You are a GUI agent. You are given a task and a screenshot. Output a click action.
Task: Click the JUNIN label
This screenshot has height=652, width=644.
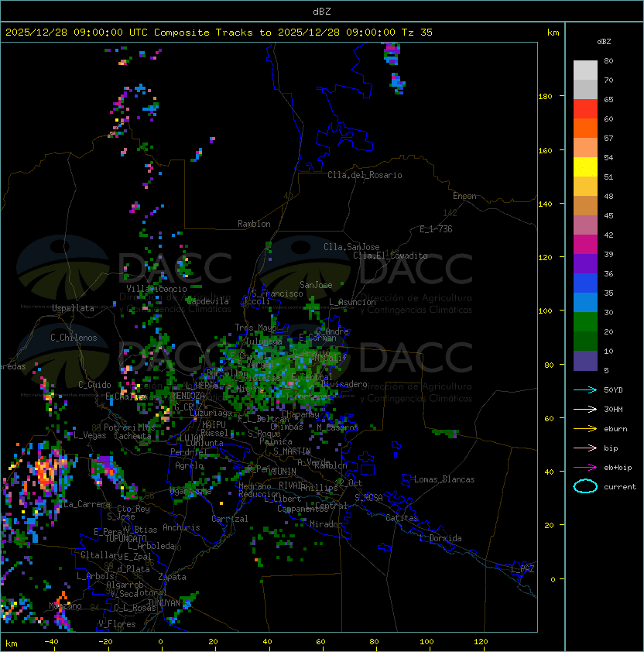coord(284,471)
